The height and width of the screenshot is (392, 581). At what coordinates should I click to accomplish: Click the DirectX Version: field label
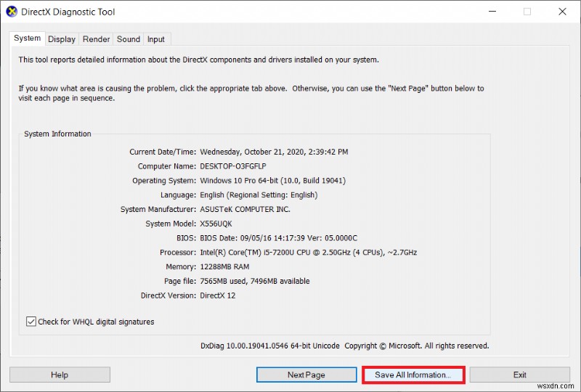click(168, 295)
